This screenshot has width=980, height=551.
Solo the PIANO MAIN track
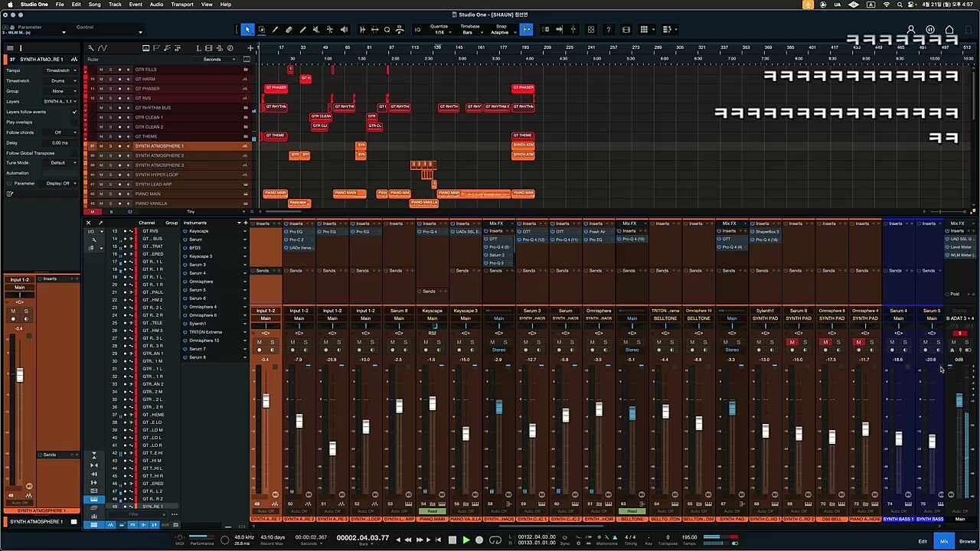tap(109, 194)
